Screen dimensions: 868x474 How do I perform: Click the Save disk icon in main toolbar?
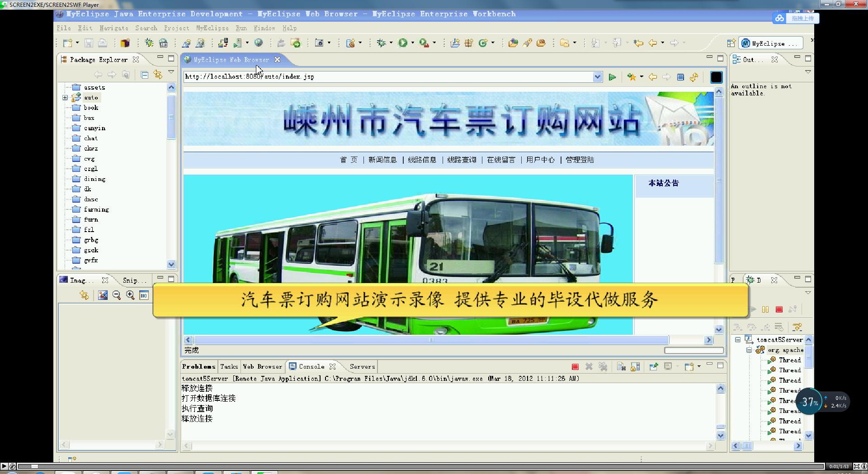89,43
